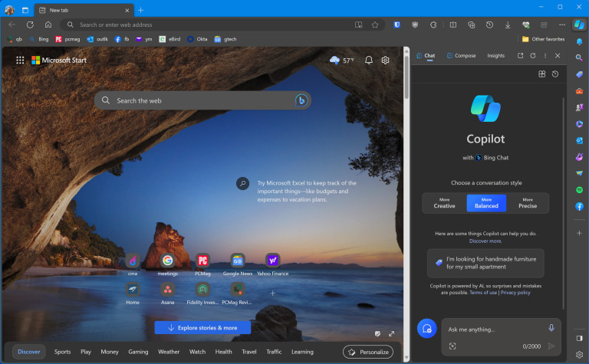
Task: Refresh the Copilot pane
Action: click(533, 55)
